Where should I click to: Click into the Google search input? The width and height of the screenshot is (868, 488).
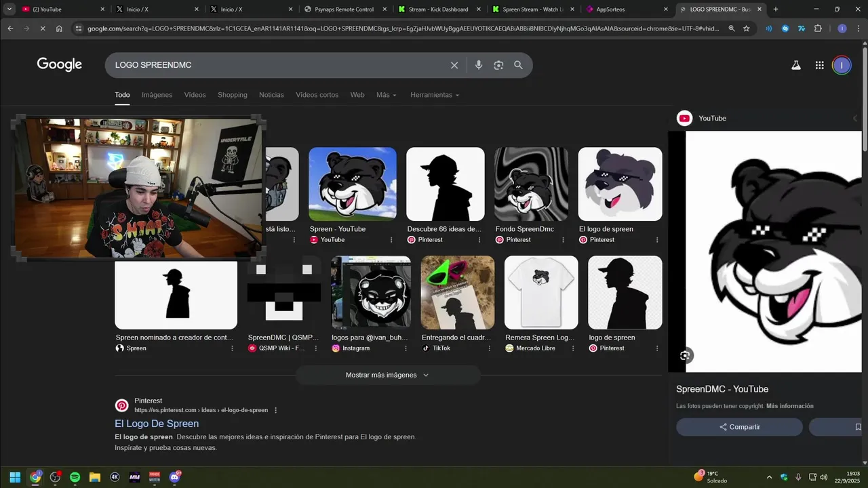point(278,65)
